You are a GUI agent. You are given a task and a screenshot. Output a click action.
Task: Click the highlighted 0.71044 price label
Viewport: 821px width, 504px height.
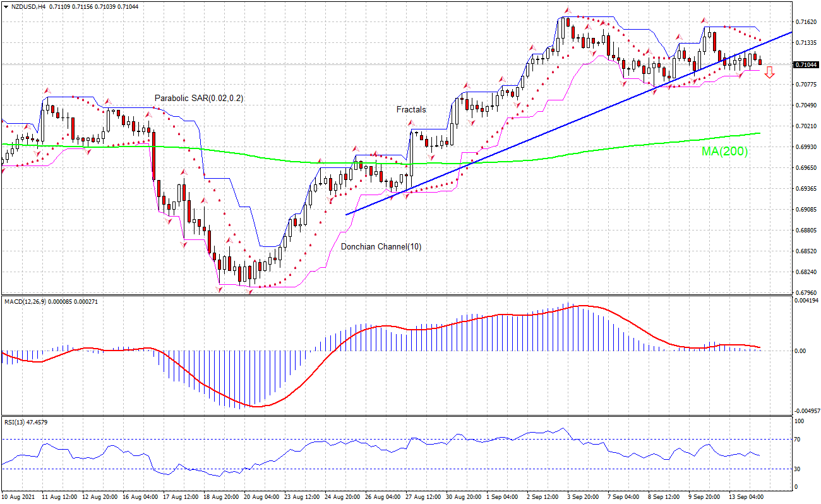click(805, 64)
